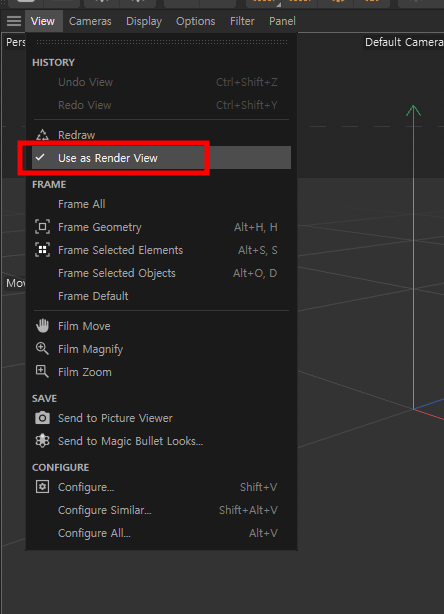Click the Redraw triangle icon
Viewport: 444px width, 614px height.
click(x=42, y=135)
